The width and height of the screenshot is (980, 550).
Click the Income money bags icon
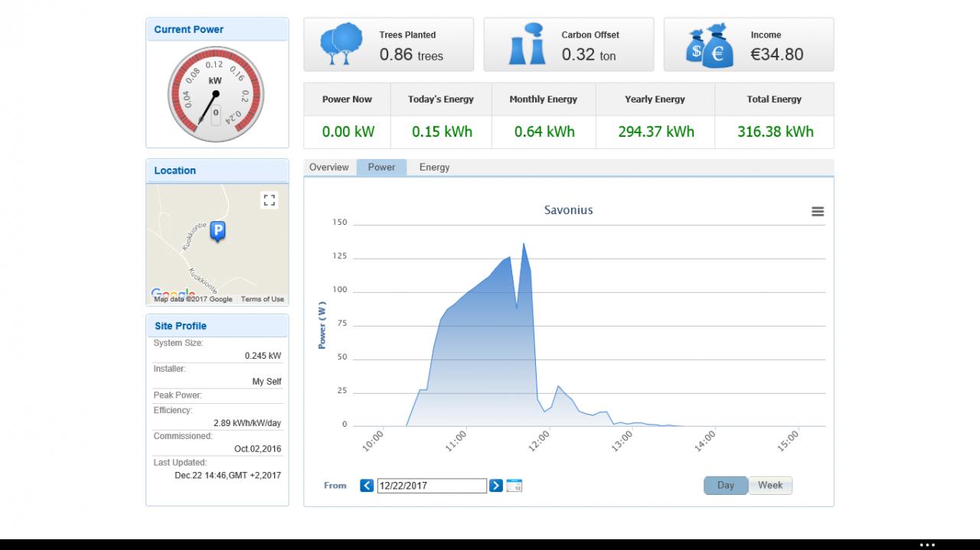coord(710,45)
